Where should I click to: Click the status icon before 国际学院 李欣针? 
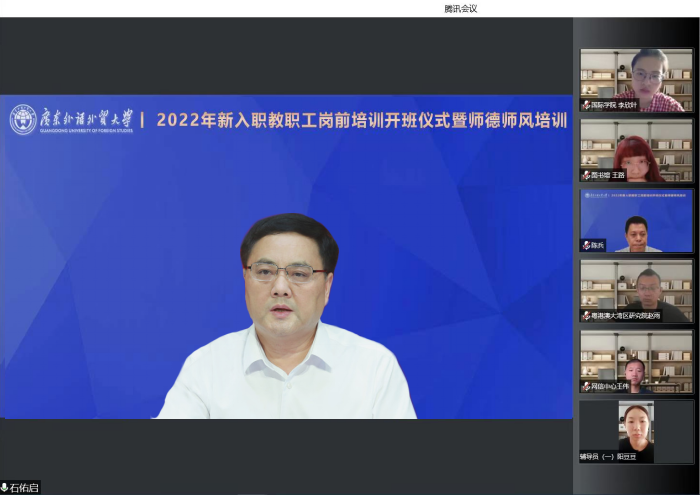(x=586, y=105)
